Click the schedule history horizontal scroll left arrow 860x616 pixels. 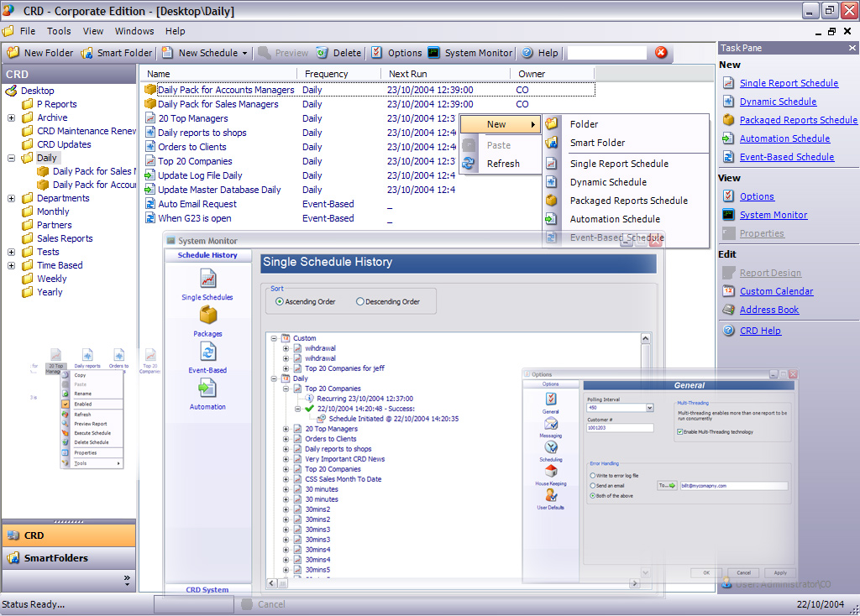[x=272, y=583]
